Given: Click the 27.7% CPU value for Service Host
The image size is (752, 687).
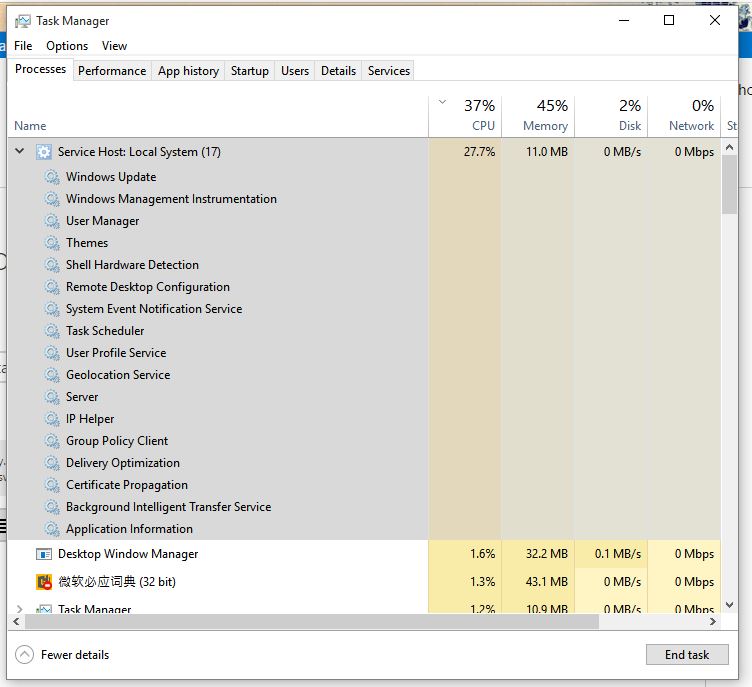Looking at the screenshot, I should coord(479,152).
